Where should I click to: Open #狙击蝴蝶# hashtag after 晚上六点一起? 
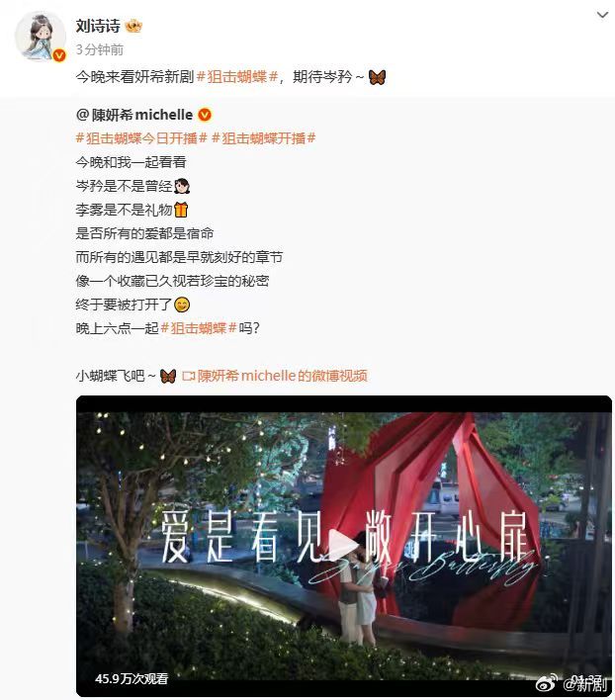tap(199, 328)
